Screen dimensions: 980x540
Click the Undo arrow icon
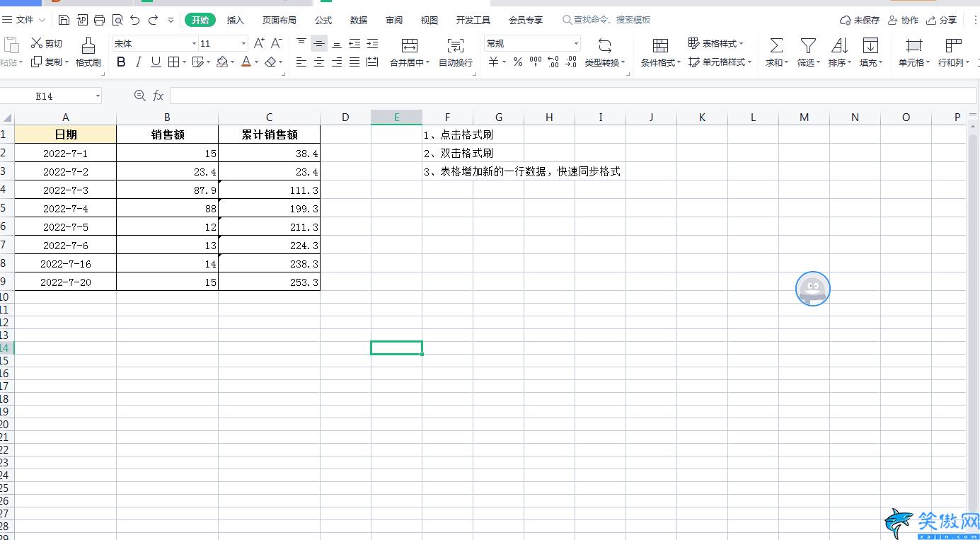click(x=135, y=20)
